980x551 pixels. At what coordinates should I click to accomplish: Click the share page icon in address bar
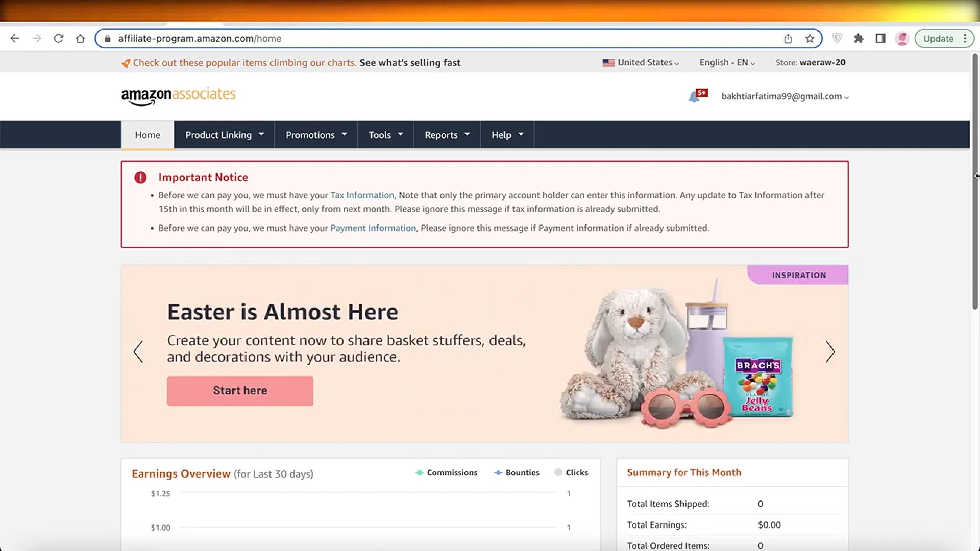tap(788, 39)
